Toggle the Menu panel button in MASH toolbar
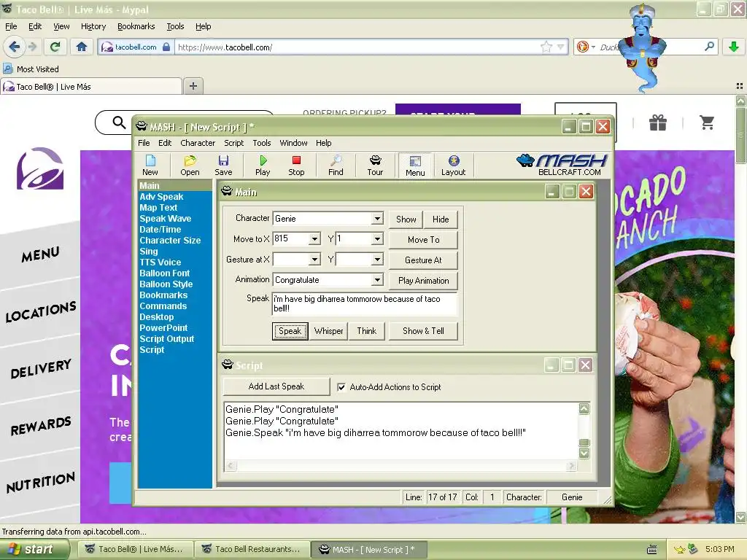The image size is (747, 560). point(415,166)
